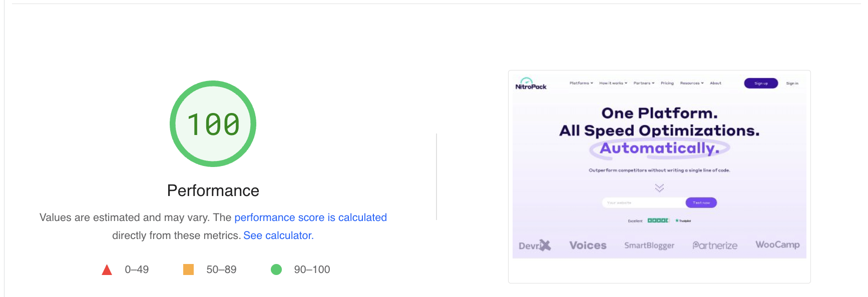Click the NitroPack logo in the screenshot
The image size is (868, 297).
(x=531, y=84)
